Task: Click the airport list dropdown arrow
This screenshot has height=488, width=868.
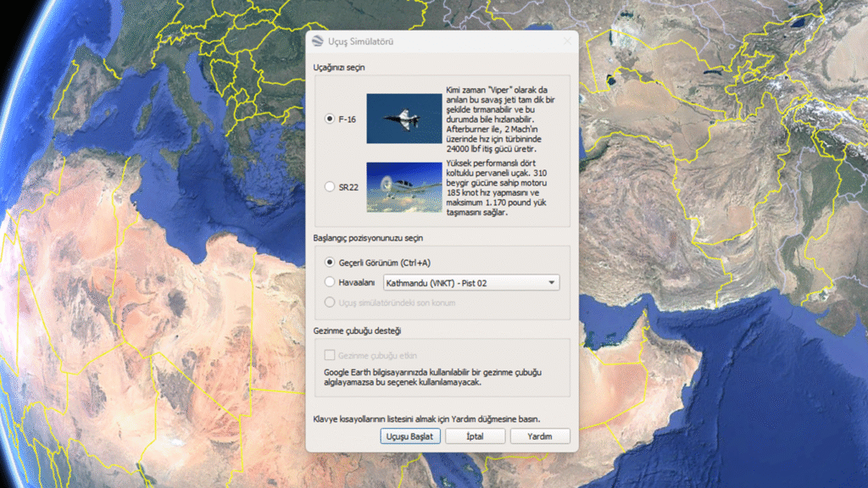Action: coord(551,283)
